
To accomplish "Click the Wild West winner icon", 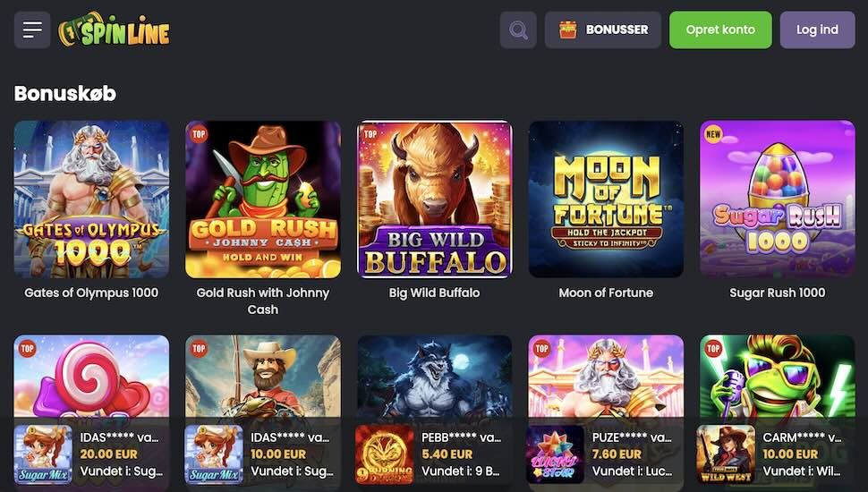I will 726,454.
